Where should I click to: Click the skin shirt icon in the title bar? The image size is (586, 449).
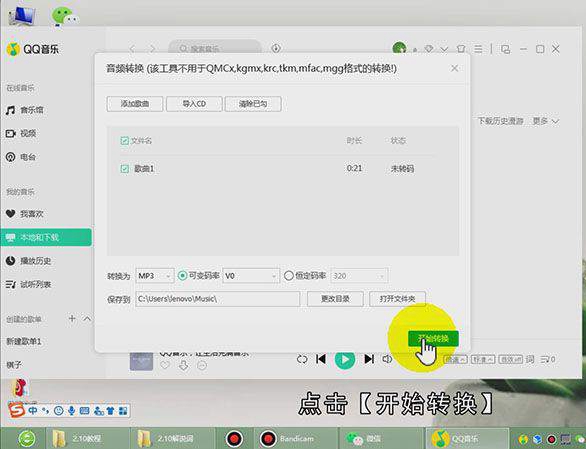coord(461,49)
